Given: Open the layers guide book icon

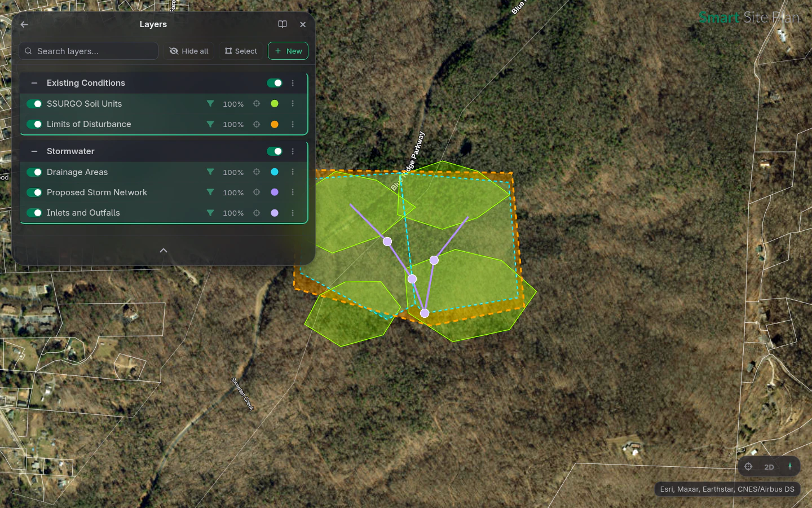Looking at the screenshot, I should pos(283,24).
